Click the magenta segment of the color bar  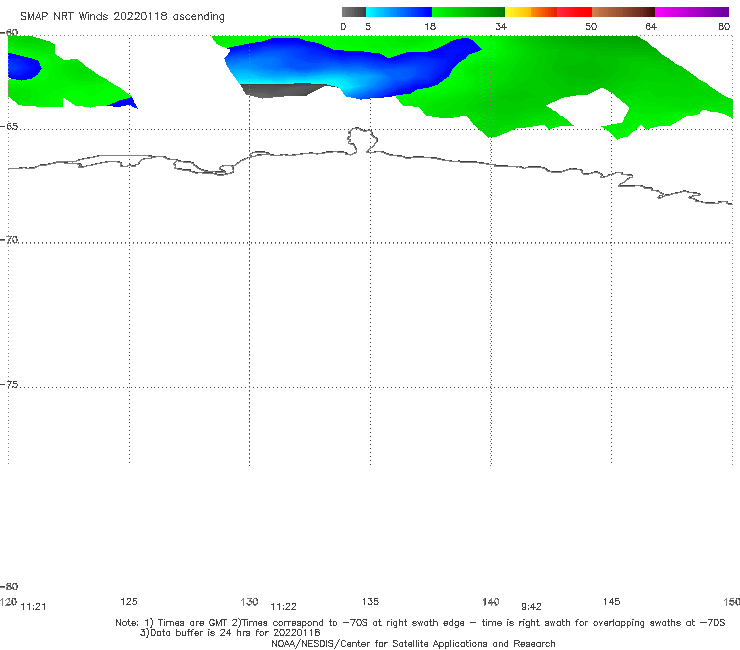tap(692, 12)
